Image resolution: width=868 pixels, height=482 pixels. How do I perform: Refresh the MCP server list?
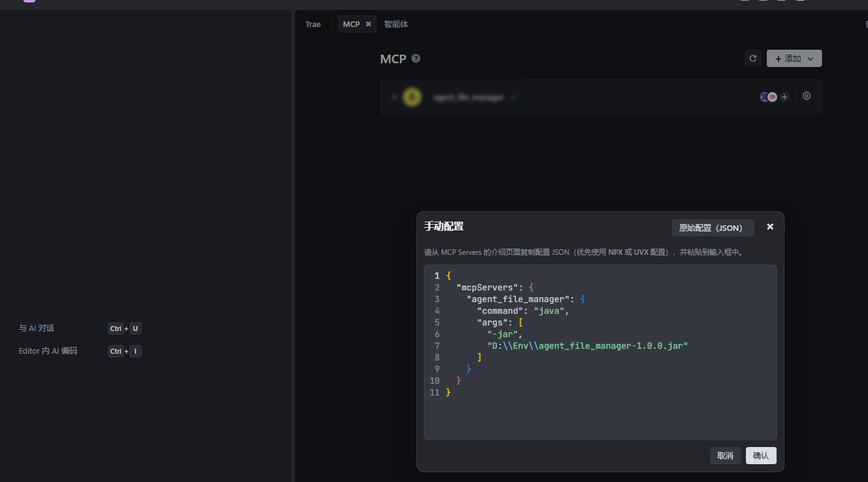pos(753,58)
